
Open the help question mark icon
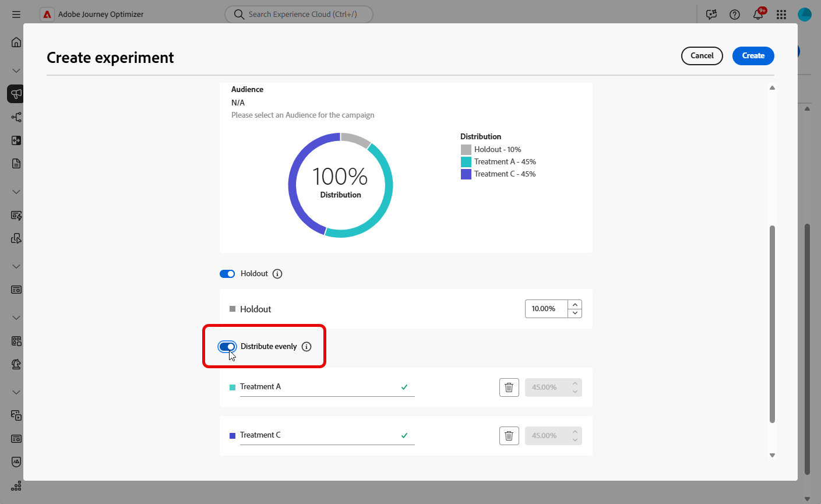(x=735, y=15)
